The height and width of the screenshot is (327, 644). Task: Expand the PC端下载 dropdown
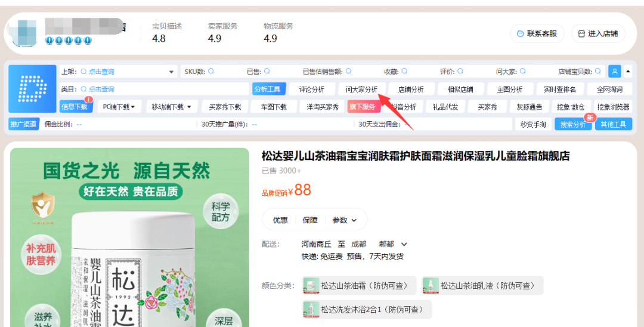[x=119, y=107]
